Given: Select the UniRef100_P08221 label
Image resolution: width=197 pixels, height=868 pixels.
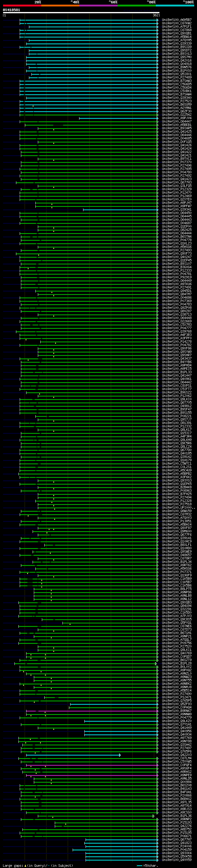Looking at the screenshot, I should coord(176,416).
